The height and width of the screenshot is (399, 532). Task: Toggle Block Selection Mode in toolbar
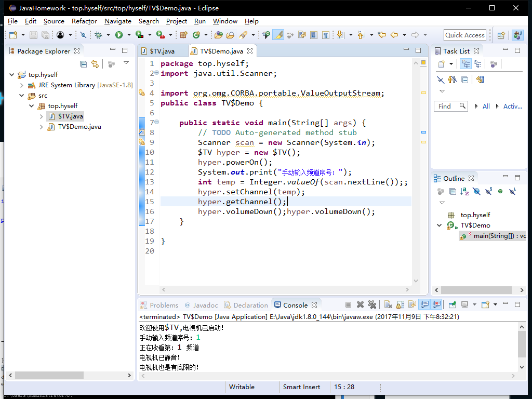click(x=314, y=35)
